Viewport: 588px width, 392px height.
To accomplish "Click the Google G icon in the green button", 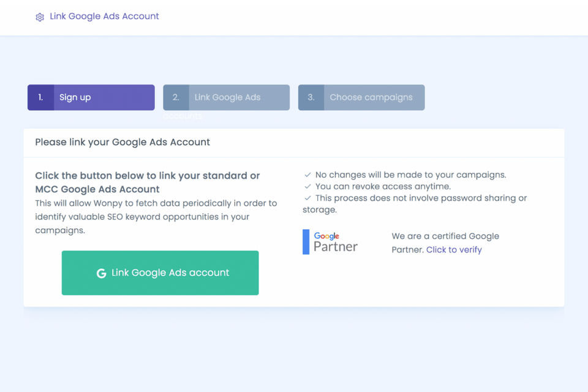I will tap(102, 273).
